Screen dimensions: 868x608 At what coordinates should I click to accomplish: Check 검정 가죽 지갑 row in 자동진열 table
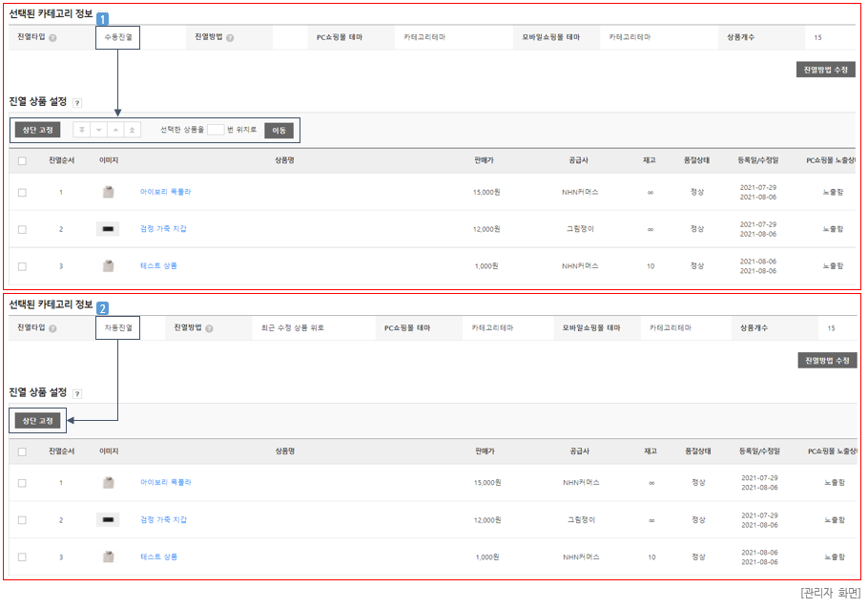[22, 520]
